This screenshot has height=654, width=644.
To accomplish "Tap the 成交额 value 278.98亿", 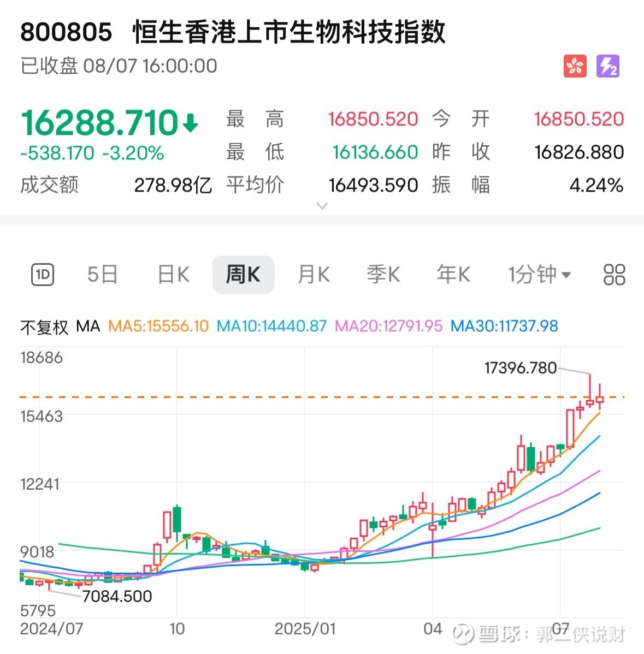I will tap(173, 185).
